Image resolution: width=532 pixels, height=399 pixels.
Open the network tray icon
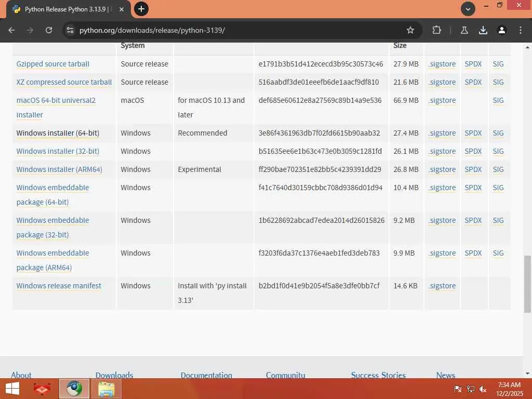click(x=471, y=389)
